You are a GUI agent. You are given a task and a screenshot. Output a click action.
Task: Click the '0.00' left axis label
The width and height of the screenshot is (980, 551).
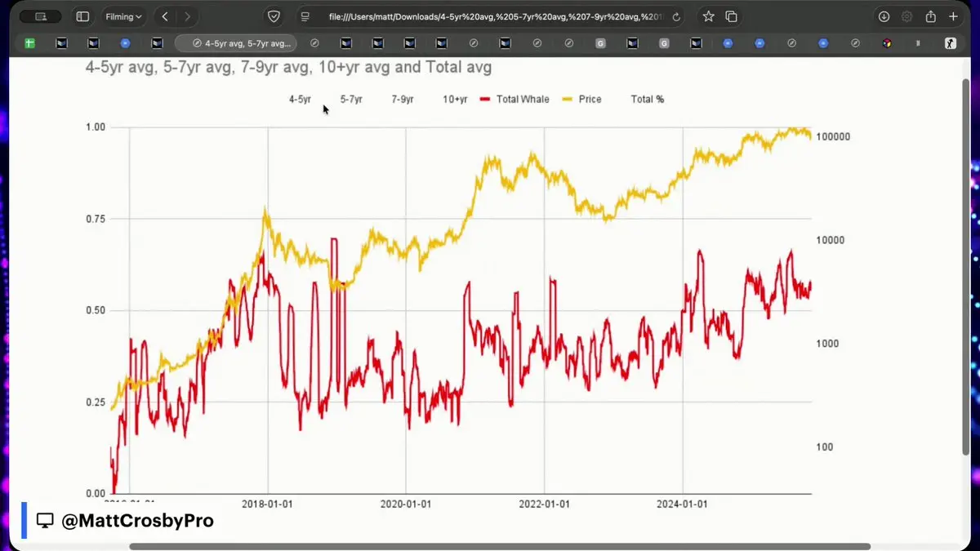(96, 494)
